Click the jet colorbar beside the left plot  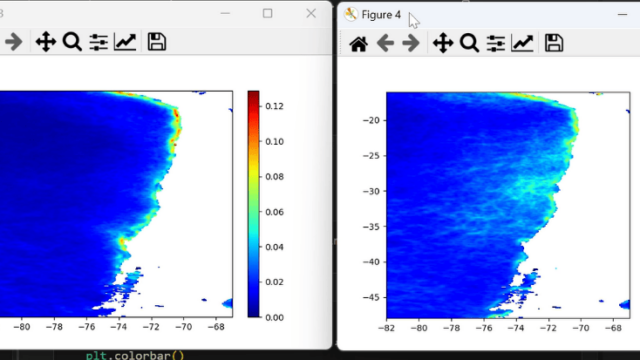click(x=253, y=204)
